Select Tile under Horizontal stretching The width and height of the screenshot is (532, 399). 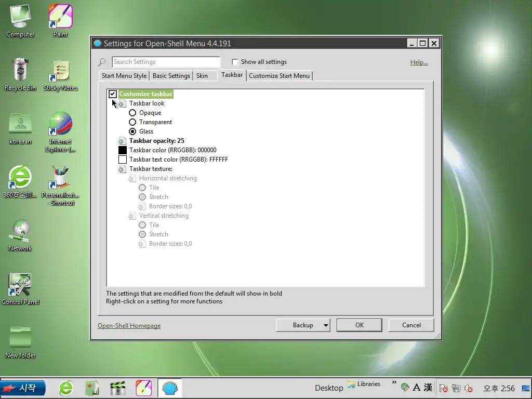click(x=142, y=188)
